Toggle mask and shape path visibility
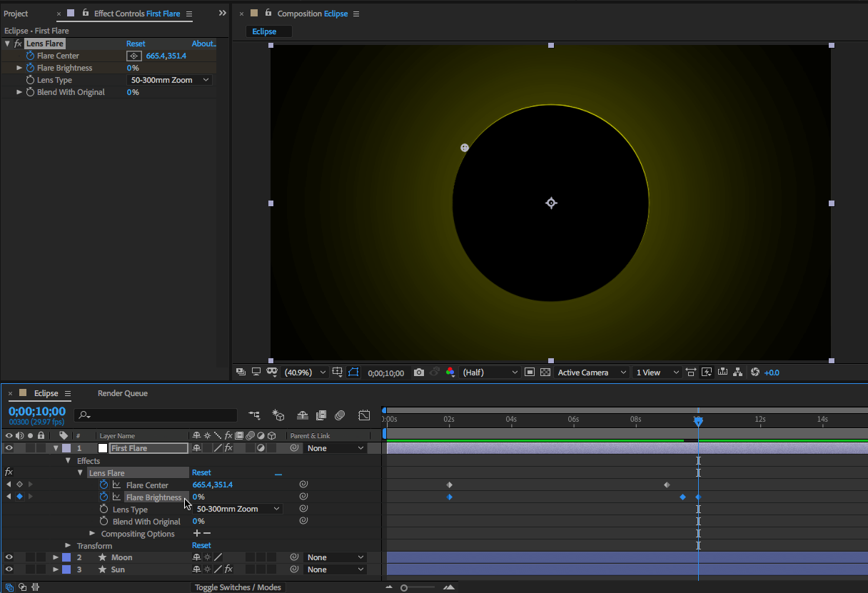 (x=353, y=372)
